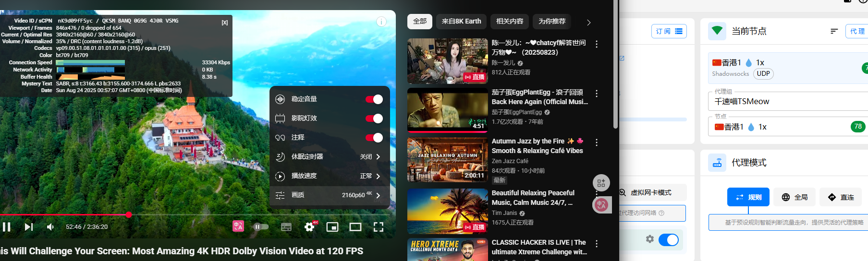This screenshot has height=261, width=868.
Task: Select 全局 proxy mode
Action: click(795, 197)
